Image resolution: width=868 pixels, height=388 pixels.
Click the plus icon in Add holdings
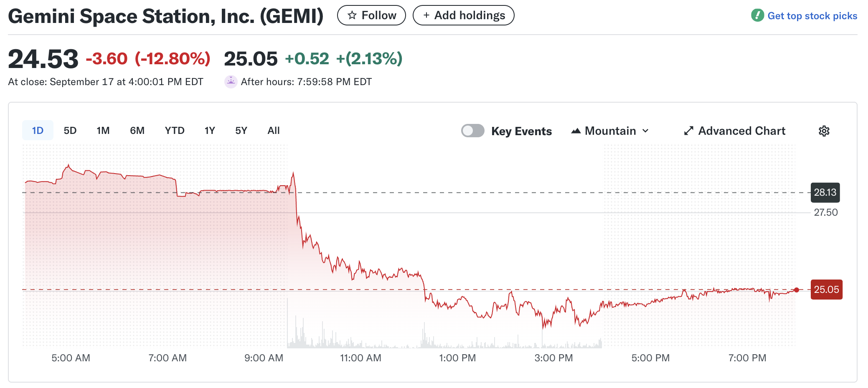(426, 15)
